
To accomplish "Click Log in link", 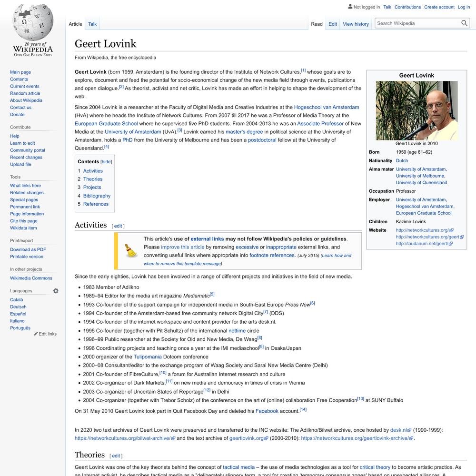I will click(x=464, y=7).
